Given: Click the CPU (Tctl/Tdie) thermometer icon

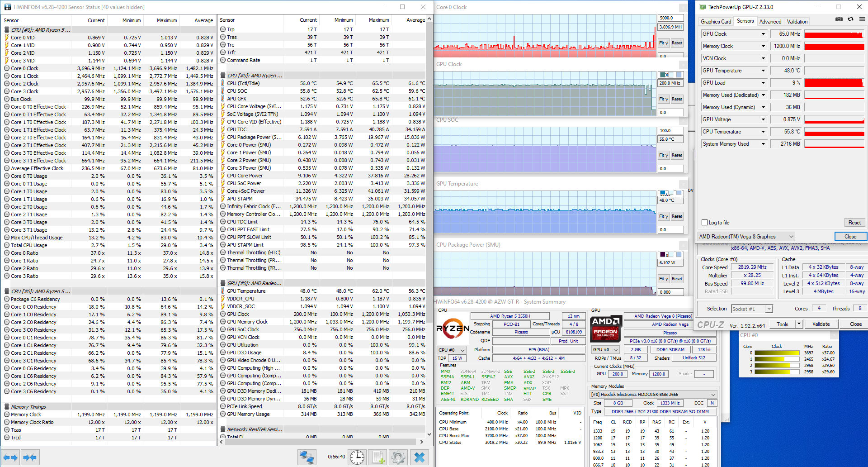Looking at the screenshot, I should (x=223, y=83).
